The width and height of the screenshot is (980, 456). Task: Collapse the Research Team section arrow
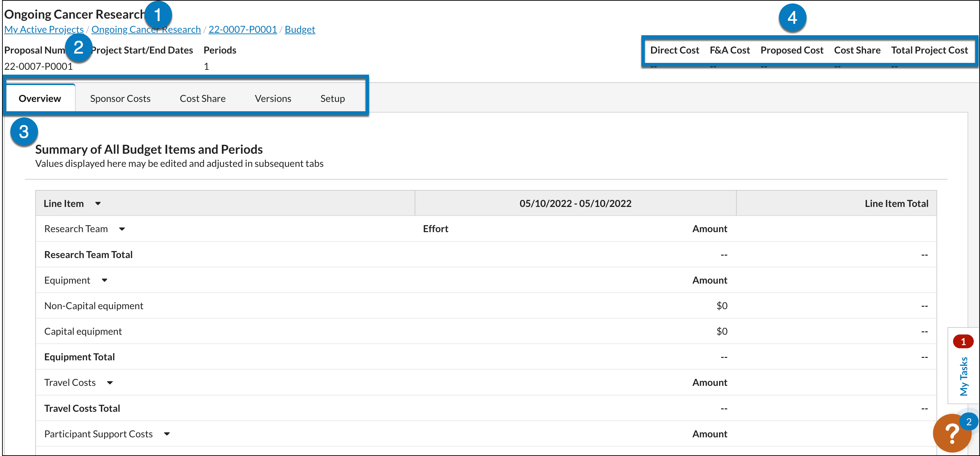[122, 229]
